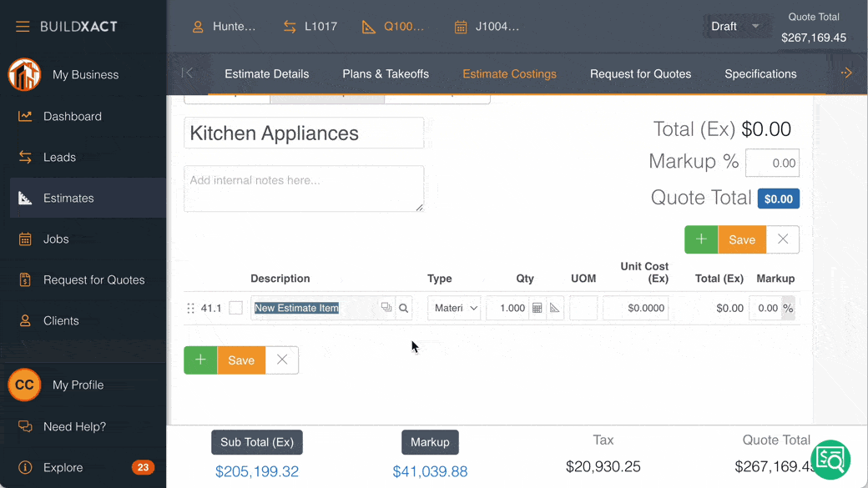
Task: Click the internal notes text area
Action: tap(304, 189)
